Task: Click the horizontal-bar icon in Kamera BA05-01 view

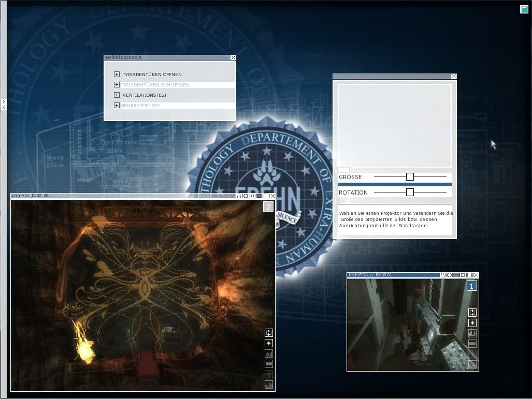Action: [472, 344]
